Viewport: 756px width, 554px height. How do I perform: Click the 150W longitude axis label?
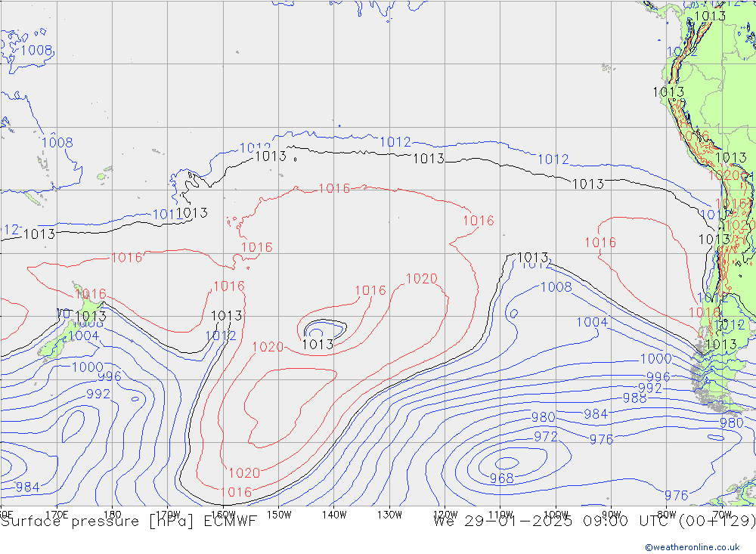[x=279, y=515]
